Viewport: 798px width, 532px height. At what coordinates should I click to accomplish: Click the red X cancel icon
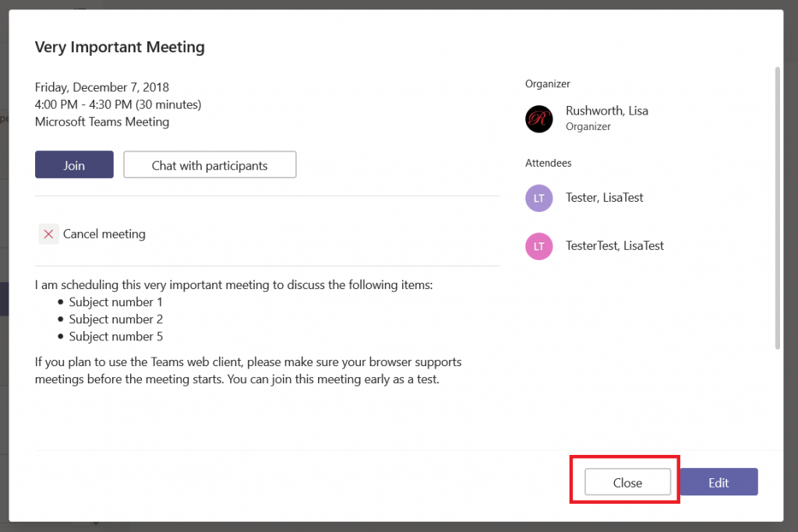[x=48, y=234]
